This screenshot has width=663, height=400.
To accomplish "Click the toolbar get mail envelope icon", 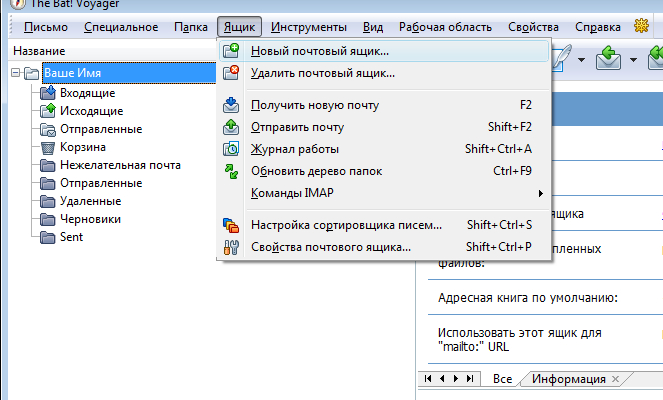I will tap(608, 58).
